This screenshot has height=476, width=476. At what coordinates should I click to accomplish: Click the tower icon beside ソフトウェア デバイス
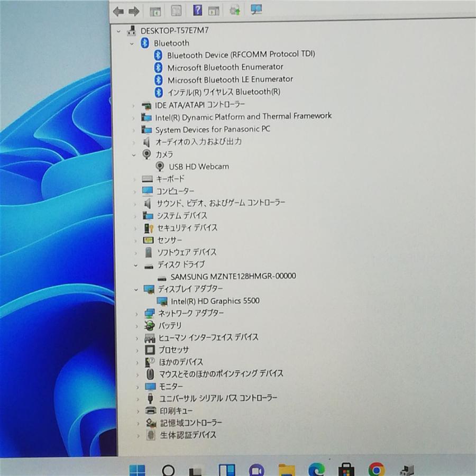(149, 252)
